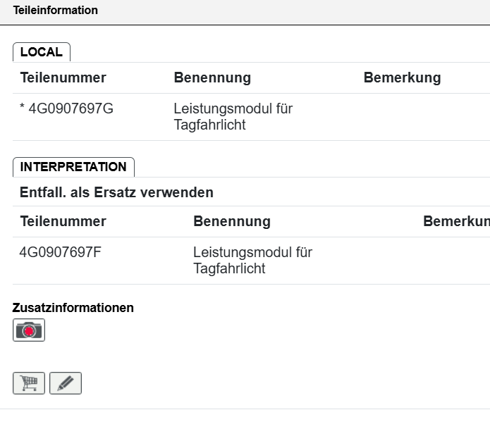Add part to shopping cart
This screenshot has height=448, width=490.
pos(29,383)
